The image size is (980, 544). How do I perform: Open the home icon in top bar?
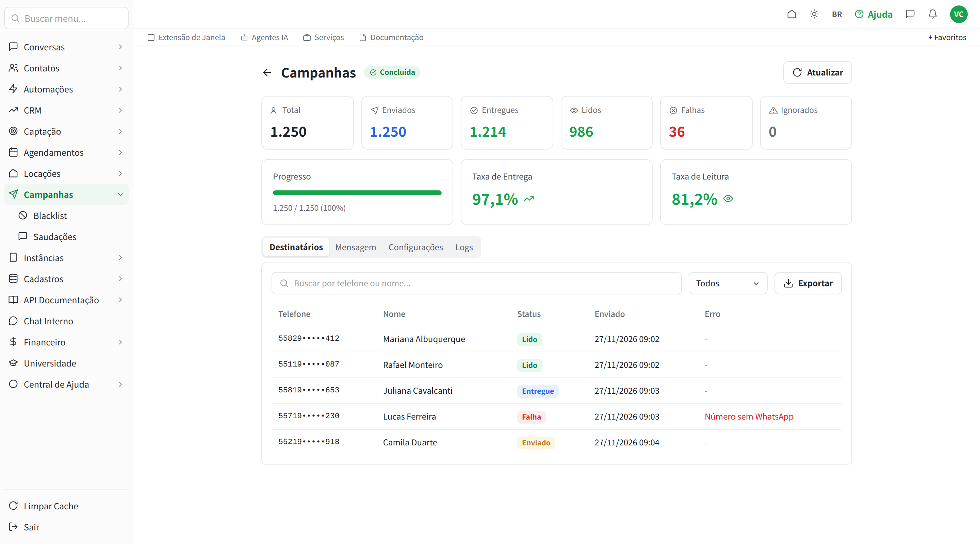[x=792, y=14]
